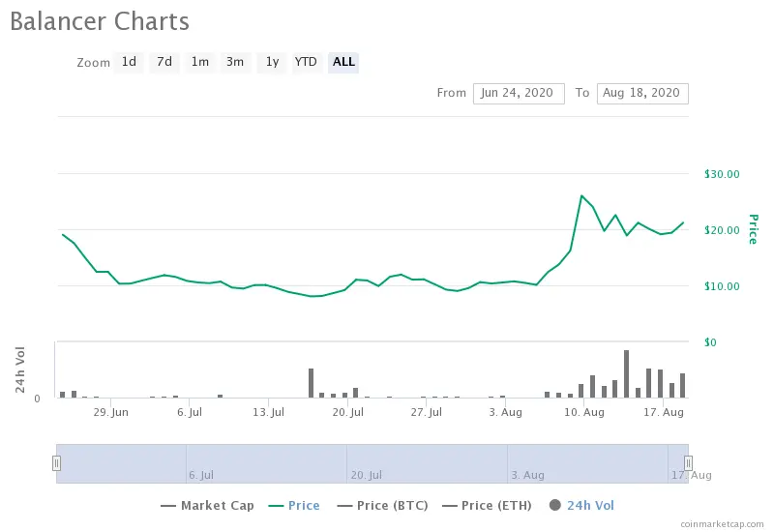Choose the YTD zoom option
The image size is (774, 532).
coord(306,62)
